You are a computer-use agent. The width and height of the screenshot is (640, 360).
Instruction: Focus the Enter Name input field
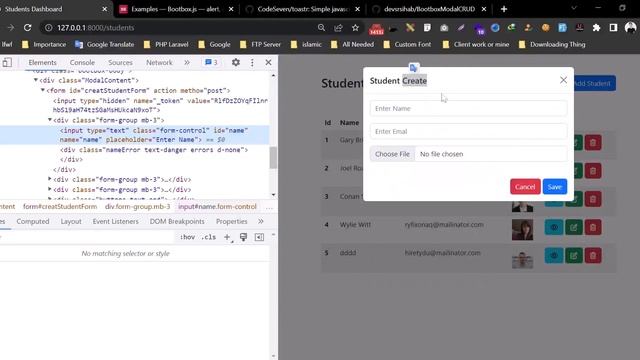coord(468,108)
